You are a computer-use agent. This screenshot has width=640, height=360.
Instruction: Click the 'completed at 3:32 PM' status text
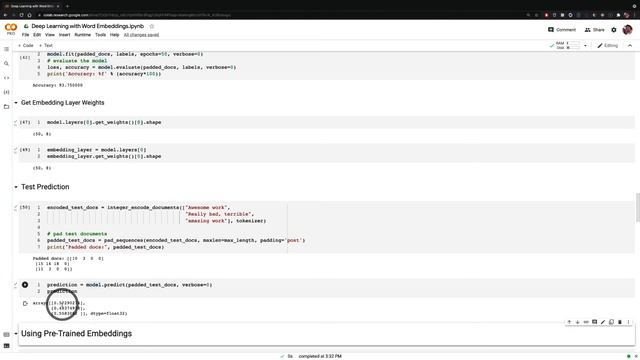320,356
